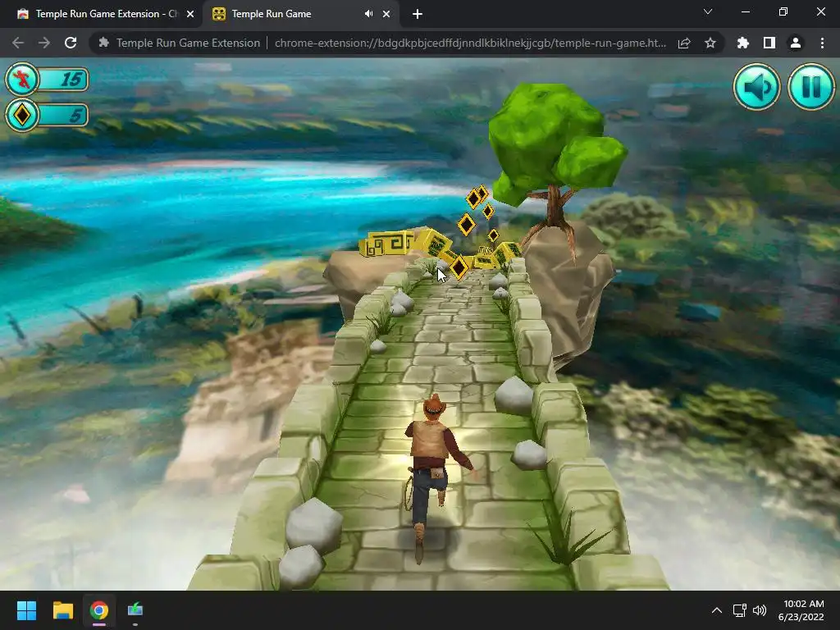
Task: Click the red runner distance icon
Action: pyautogui.click(x=22, y=80)
